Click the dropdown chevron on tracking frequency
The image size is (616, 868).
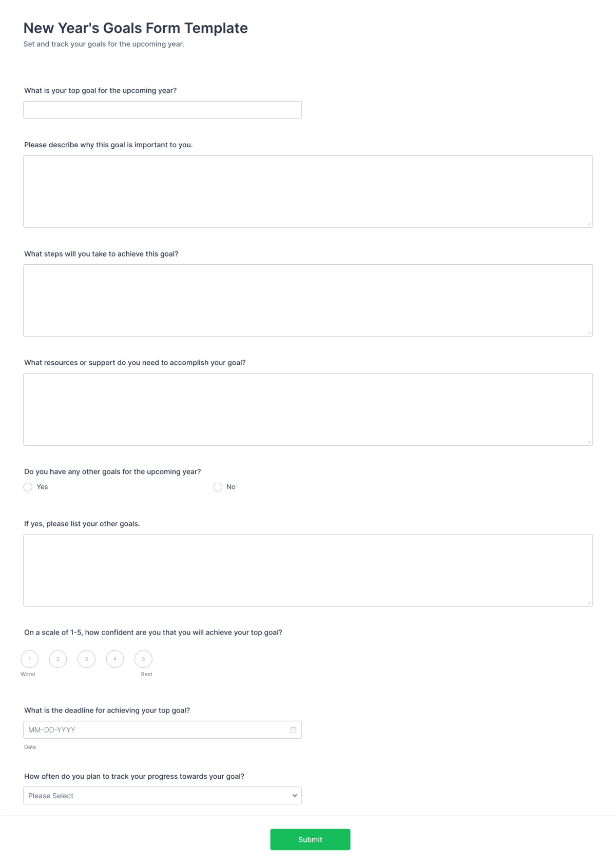click(294, 795)
